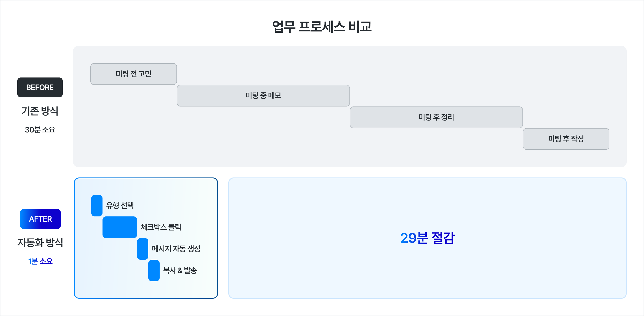Click the 미팅 후 작성 step box

click(566, 139)
